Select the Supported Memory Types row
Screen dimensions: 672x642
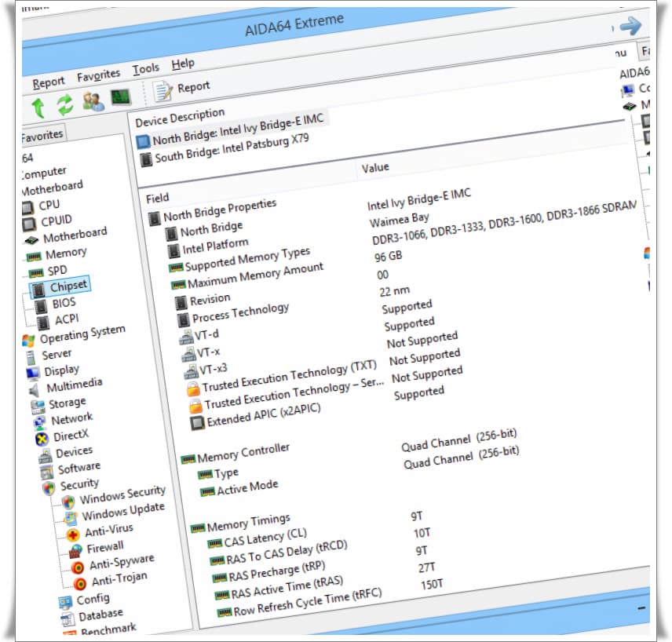click(x=239, y=260)
